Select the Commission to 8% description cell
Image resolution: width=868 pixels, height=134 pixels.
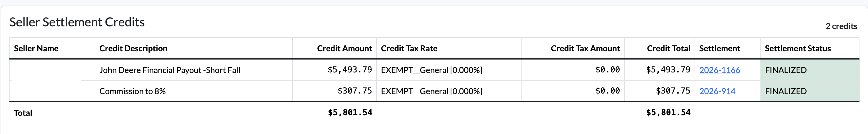click(x=193, y=91)
